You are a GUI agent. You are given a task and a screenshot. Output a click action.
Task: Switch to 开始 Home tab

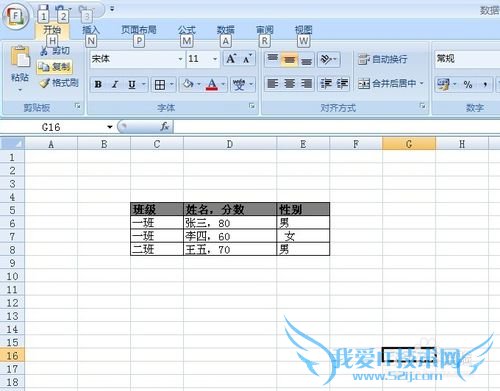pos(52,30)
